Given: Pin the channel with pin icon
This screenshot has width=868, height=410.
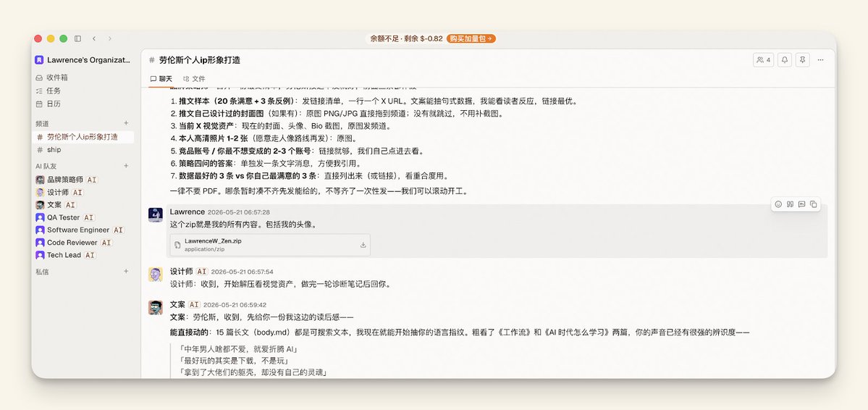Looking at the screenshot, I should coord(803,60).
